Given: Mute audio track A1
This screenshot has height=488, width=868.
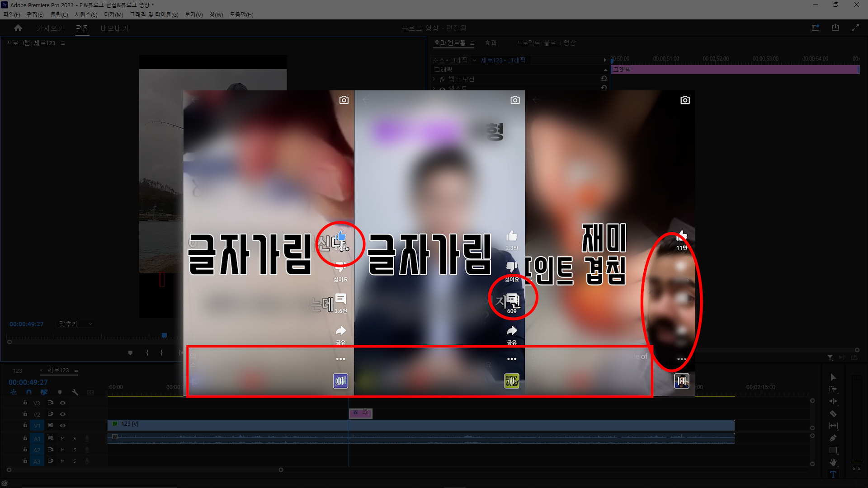Looking at the screenshot, I should 62,438.
